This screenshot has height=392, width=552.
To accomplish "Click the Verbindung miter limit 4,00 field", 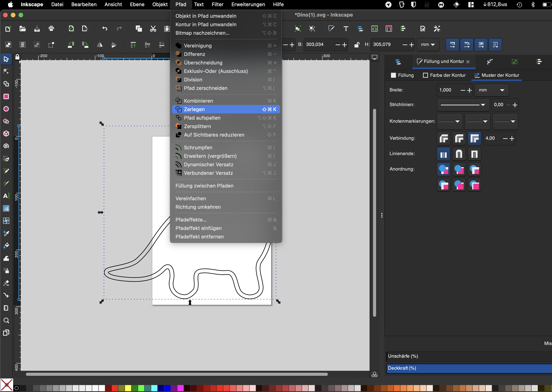I will (x=492, y=139).
